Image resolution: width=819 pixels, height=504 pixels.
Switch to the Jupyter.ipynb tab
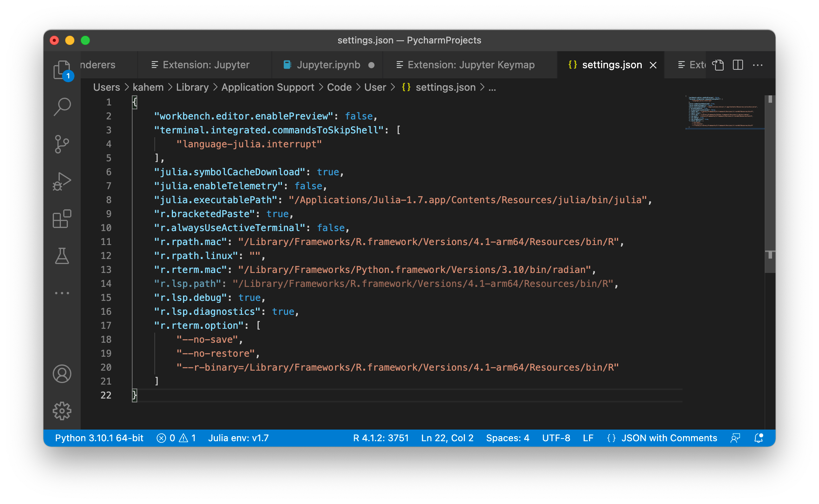click(328, 65)
